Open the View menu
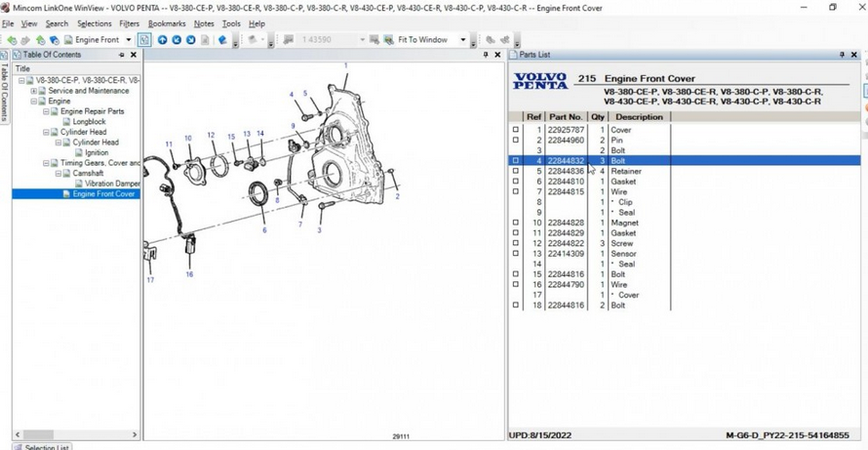Screen dimensions: 868x450 click(x=29, y=23)
